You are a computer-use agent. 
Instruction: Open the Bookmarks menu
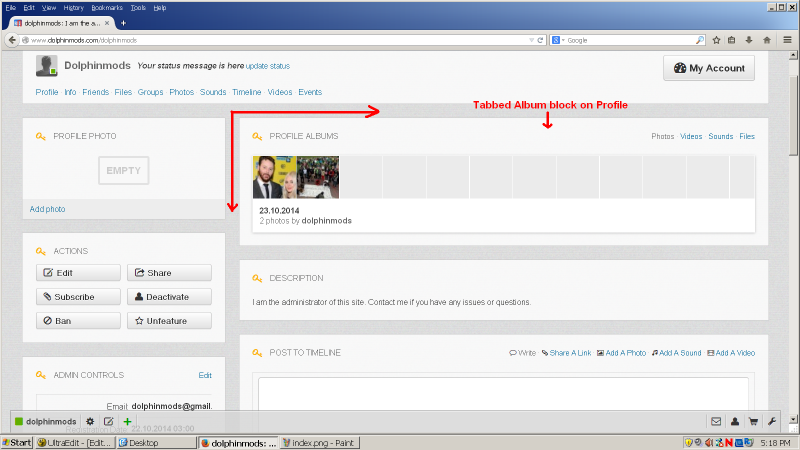(106, 7)
